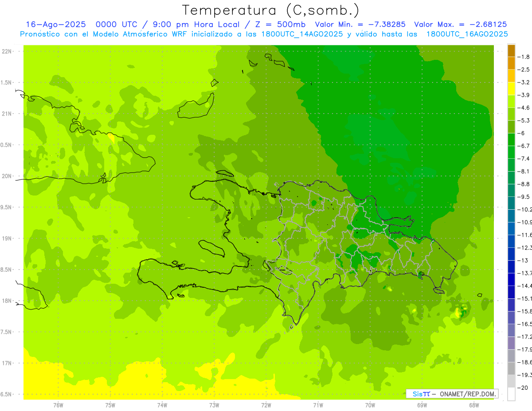Screen dimensions: 532x411
Task: Pick the lime swatch between -3.9 and -4.6
Action: [x=511, y=102]
